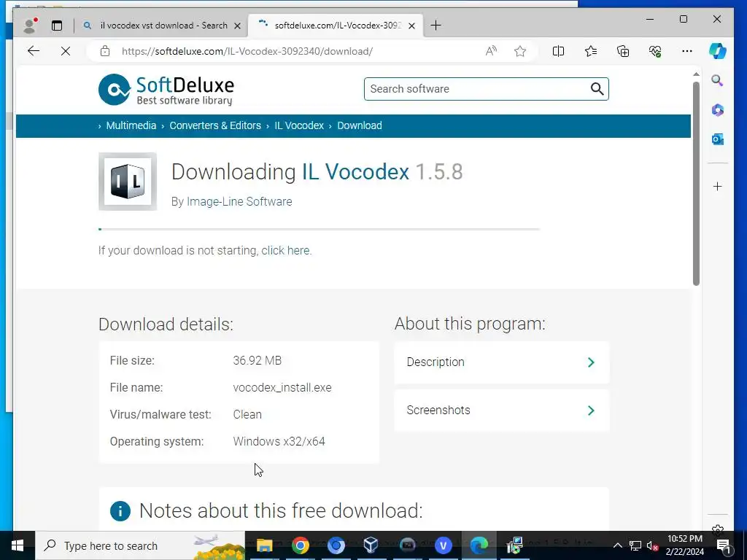Screen dimensions: 747x560
Task: Open Collections icon in toolbar
Action: pyautogui.click(x=623, y=51)
